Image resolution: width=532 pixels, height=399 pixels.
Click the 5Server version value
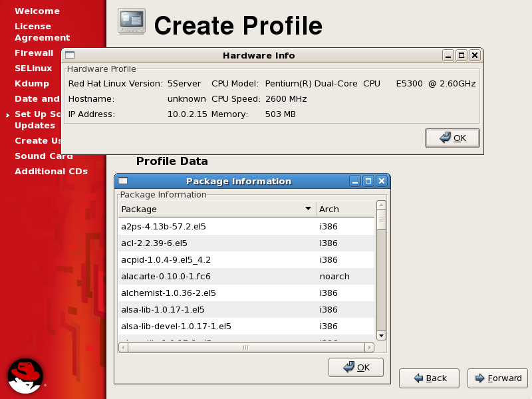pos(184,84)
